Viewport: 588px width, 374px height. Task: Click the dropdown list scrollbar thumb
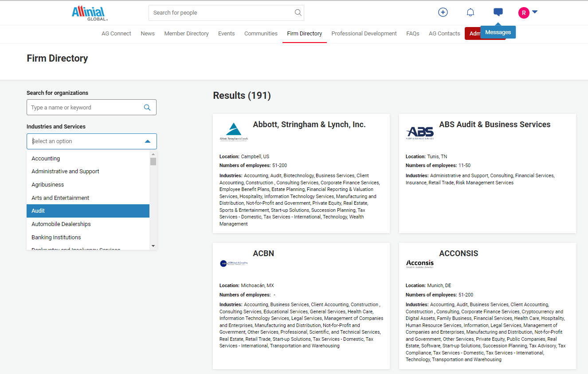pos(153,161)
